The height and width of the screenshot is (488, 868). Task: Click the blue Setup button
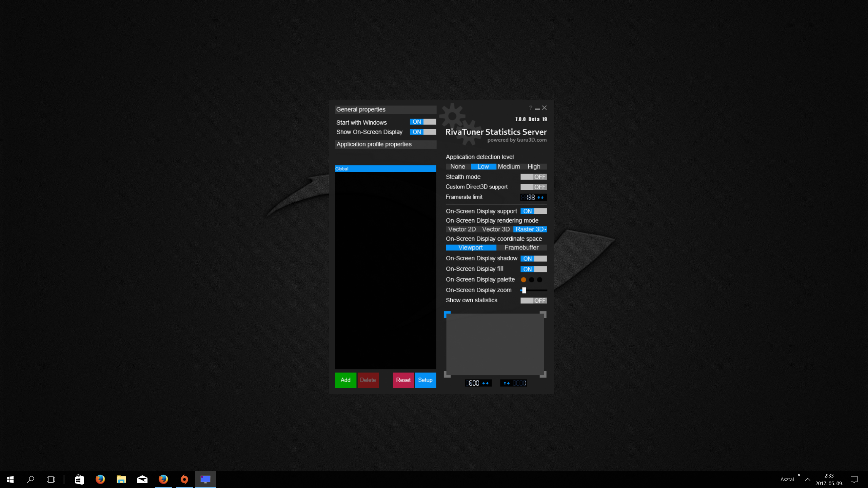pos(425,380)
